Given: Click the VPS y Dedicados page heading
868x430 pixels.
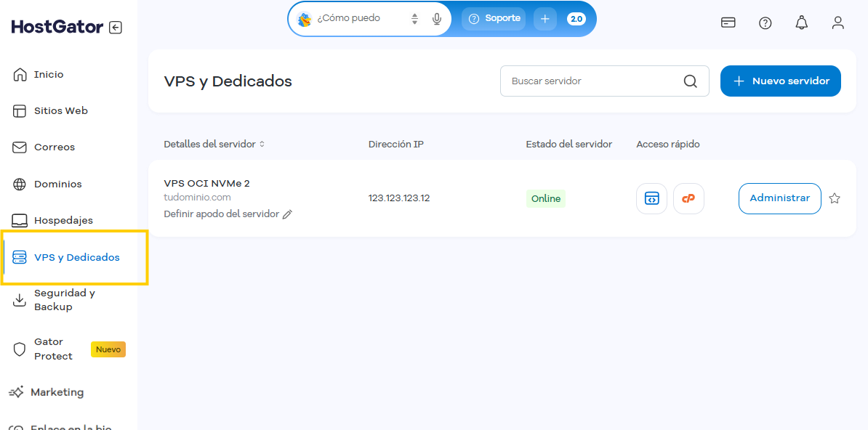Looking at the screenshot, I should [228, 81].
